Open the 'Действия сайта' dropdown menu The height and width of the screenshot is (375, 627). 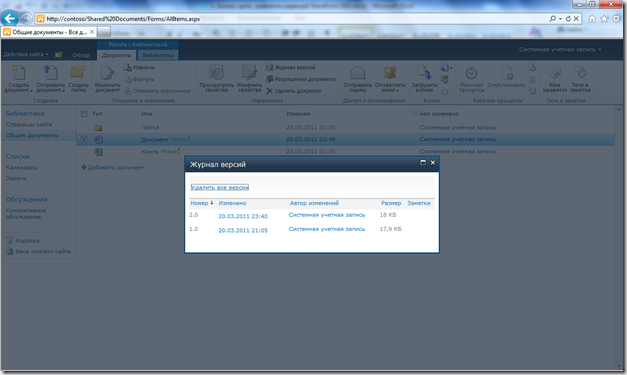pyautogui.click(x=26, y=54)
